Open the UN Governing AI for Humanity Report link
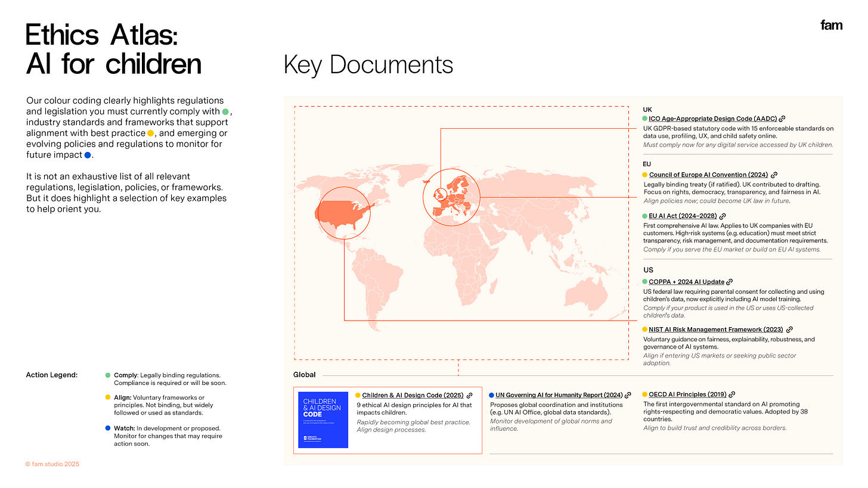 tap(559, 395)
